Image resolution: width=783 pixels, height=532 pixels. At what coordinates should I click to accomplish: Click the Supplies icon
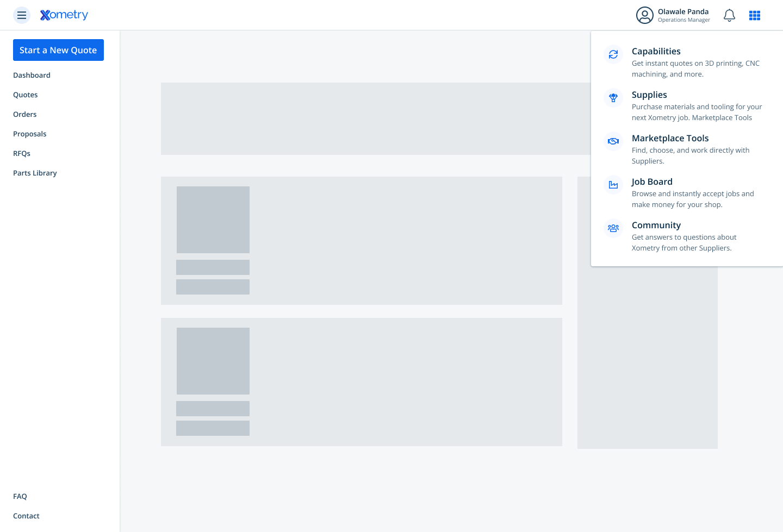[613, 98]
